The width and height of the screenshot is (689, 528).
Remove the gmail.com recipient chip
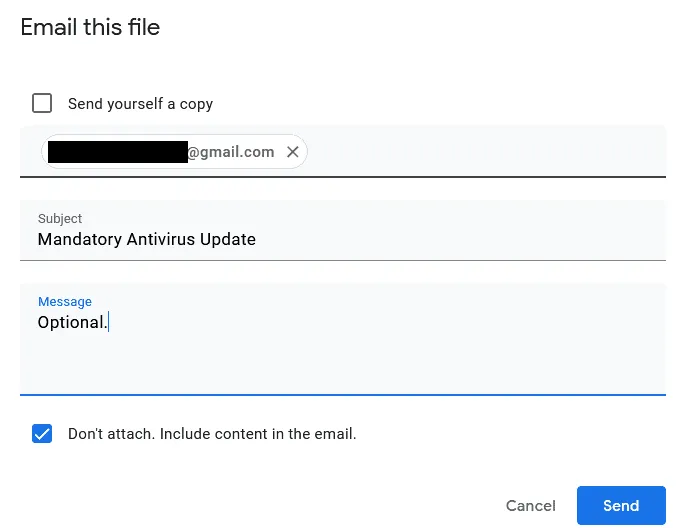[292, 152]
